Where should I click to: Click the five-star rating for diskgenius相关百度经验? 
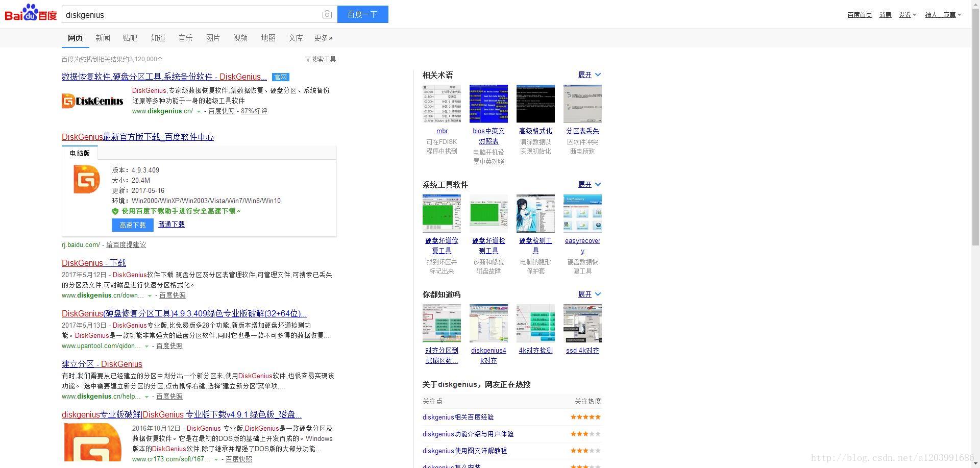[x=585, y=417]
